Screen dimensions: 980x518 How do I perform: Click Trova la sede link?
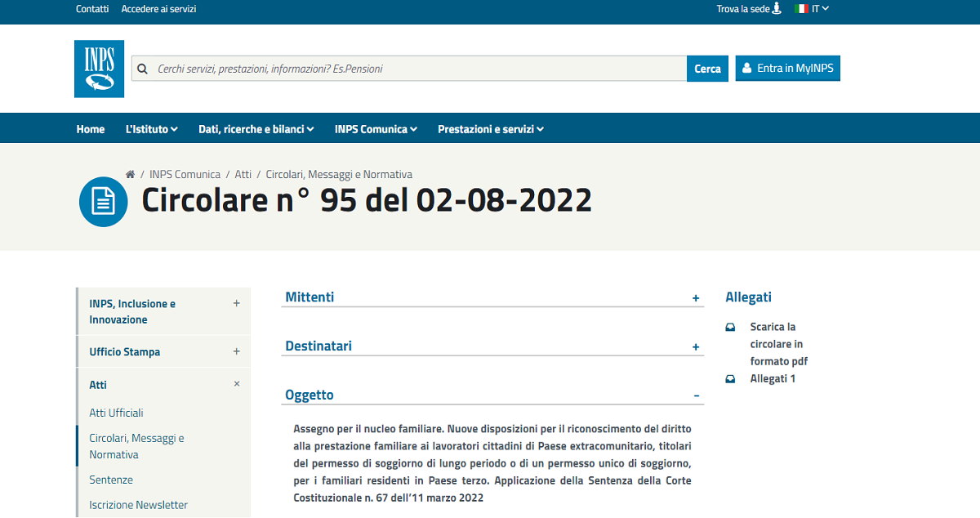click(x=743, y=9)
